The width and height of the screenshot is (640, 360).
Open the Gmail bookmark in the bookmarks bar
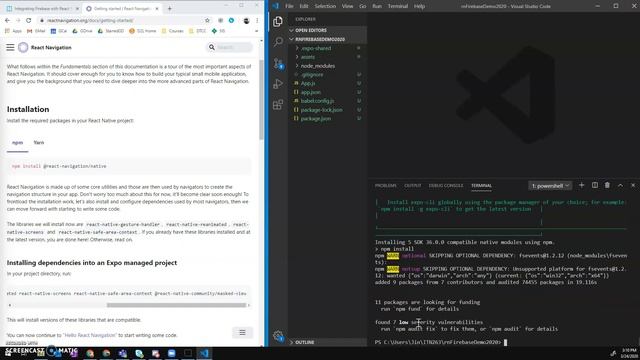tap(36, 31)
